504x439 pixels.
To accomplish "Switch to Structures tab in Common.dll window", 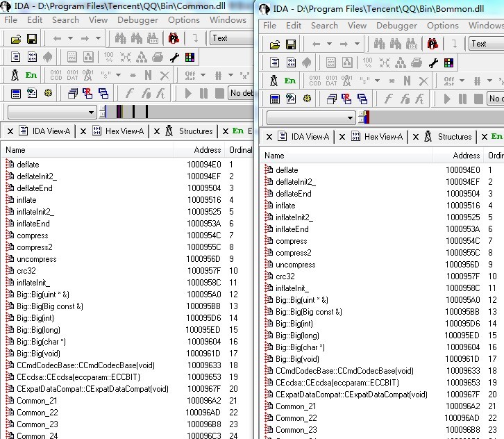I will [x=189, y=131].
